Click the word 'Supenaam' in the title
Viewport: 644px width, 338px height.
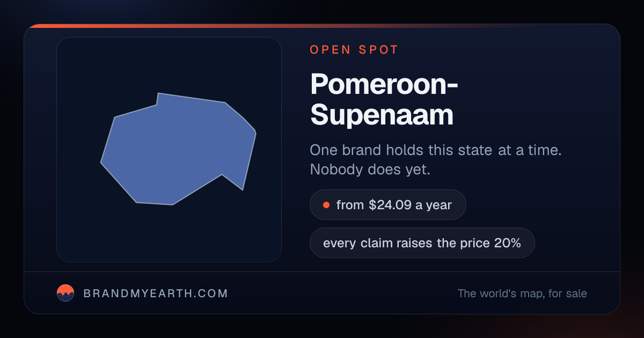[x=382, y=114]
